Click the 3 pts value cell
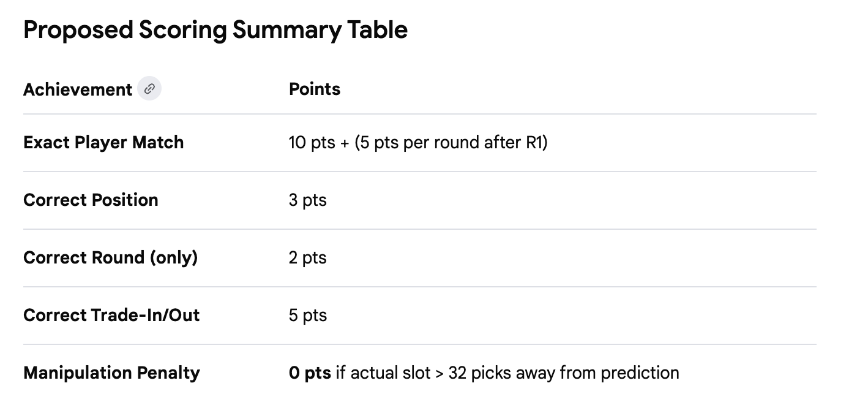This screenshot has height=413, width=868. click(x=307, y=200)
